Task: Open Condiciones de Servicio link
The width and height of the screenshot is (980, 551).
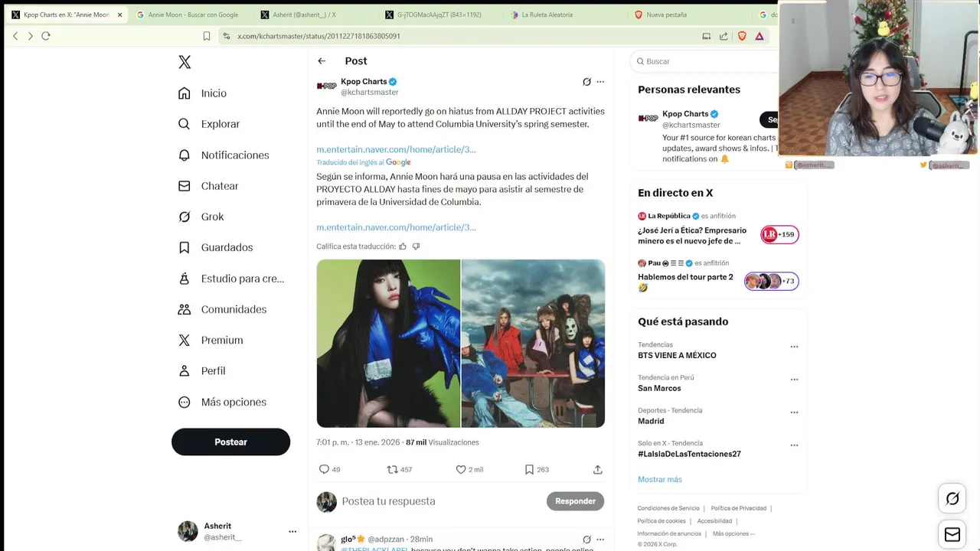Action: (x=668, y=508)
